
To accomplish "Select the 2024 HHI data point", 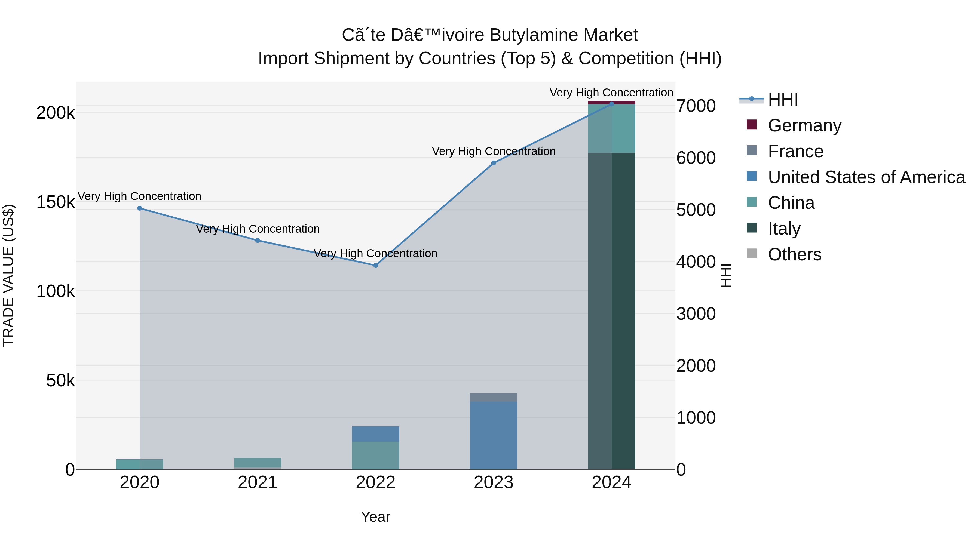I will point(612,104).
